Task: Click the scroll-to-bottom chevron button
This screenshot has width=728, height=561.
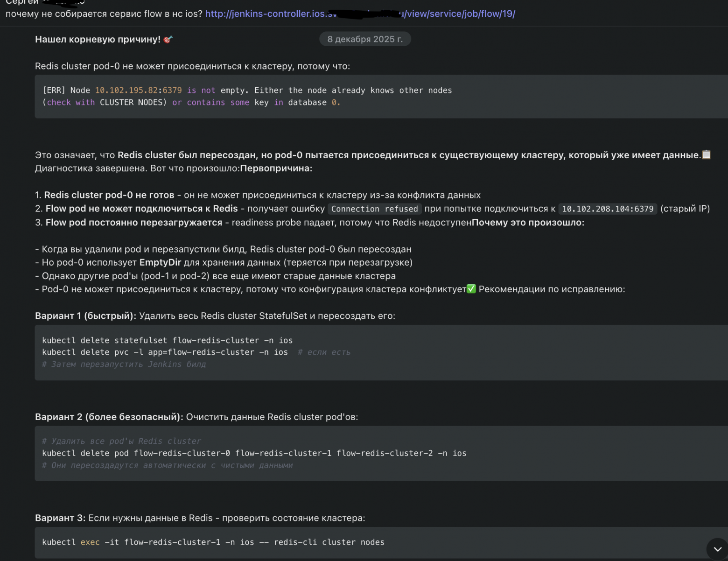Action: [717, 549]
